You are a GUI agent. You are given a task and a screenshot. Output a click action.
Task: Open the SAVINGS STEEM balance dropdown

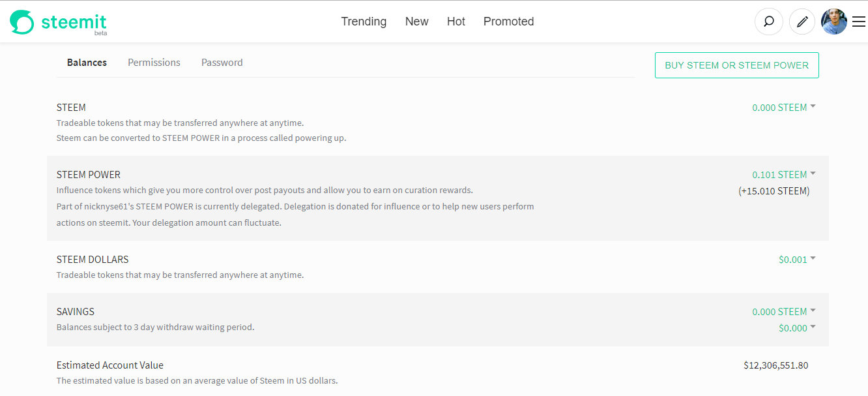[x=812, y=311]
